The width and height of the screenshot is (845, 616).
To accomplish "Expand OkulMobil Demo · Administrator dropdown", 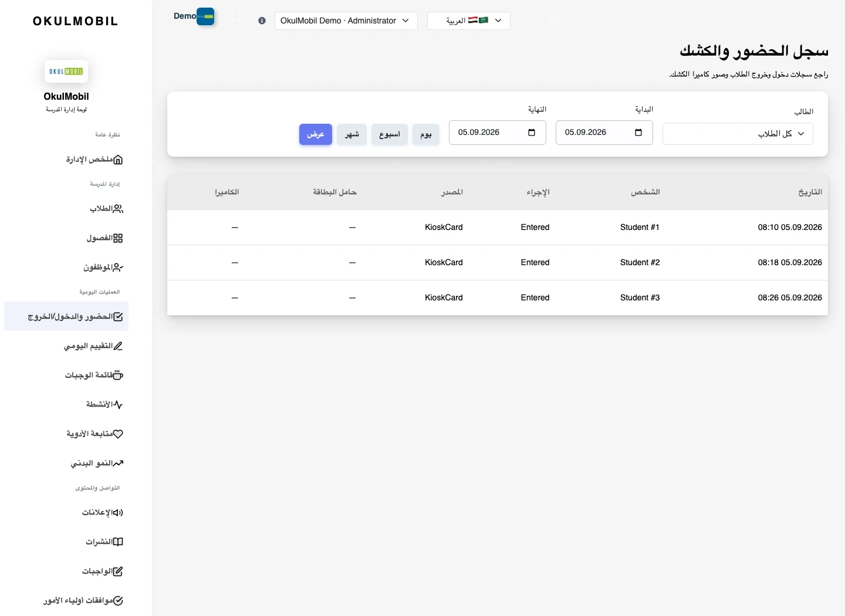I will [x=346, y=21].
